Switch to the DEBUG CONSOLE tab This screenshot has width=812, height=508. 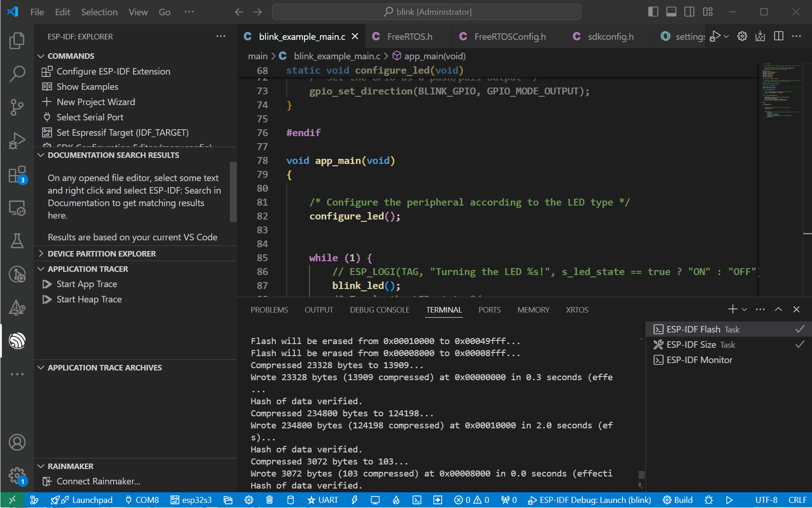click(x=380, y=310)
